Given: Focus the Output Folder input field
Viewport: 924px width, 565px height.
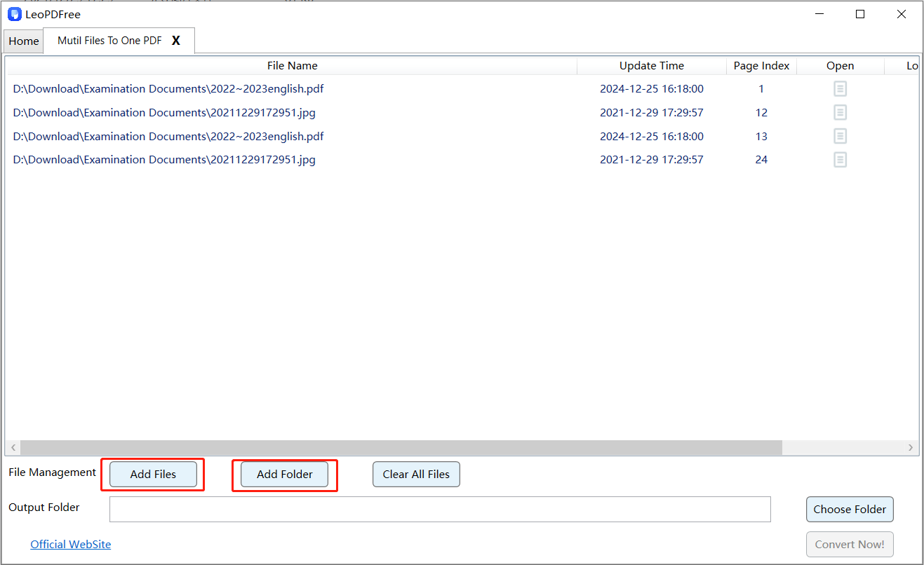Looking at the screenshot, I should click(440, 510).
